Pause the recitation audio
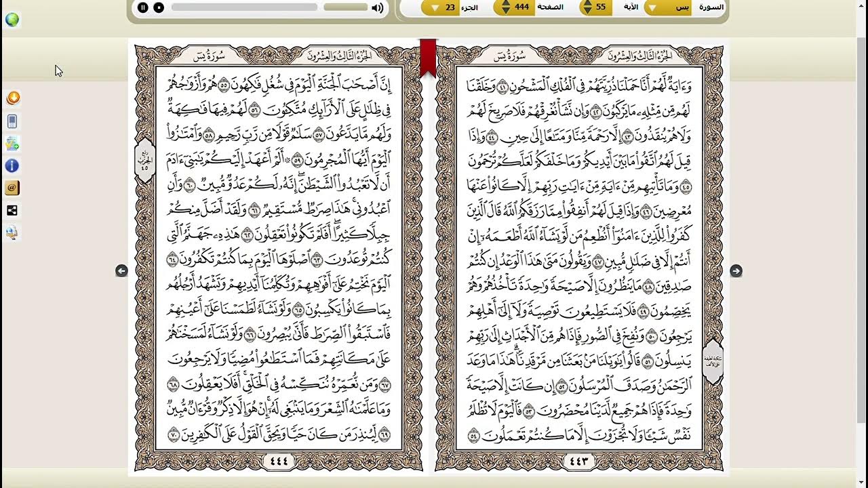The height and width of the screenshot is (488, 868). (142, 7)
